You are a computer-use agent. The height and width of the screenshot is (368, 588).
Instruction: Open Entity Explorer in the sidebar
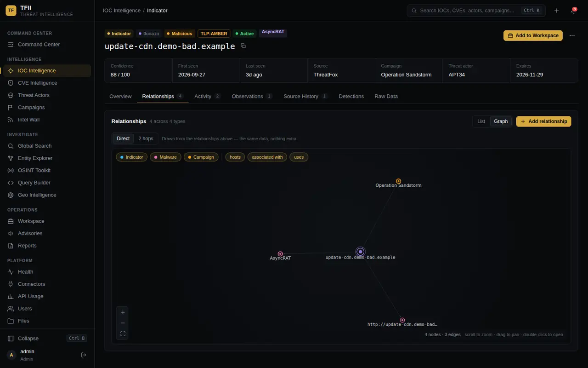coord(47,158)
